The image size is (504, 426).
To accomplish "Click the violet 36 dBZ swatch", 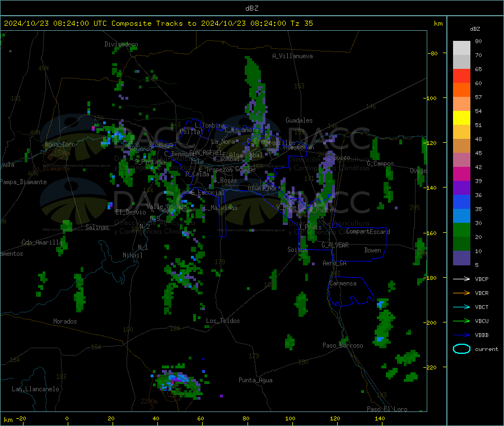I will (461, 188).
